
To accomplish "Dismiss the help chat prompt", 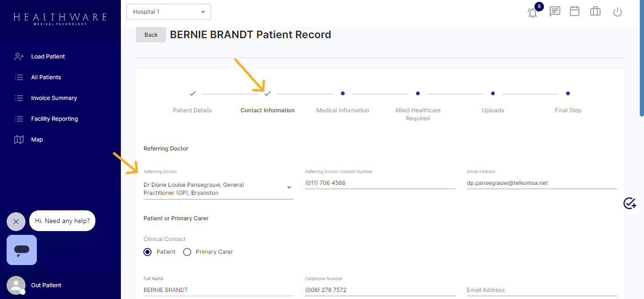I will pyautogui.click(x=16, y=221).
